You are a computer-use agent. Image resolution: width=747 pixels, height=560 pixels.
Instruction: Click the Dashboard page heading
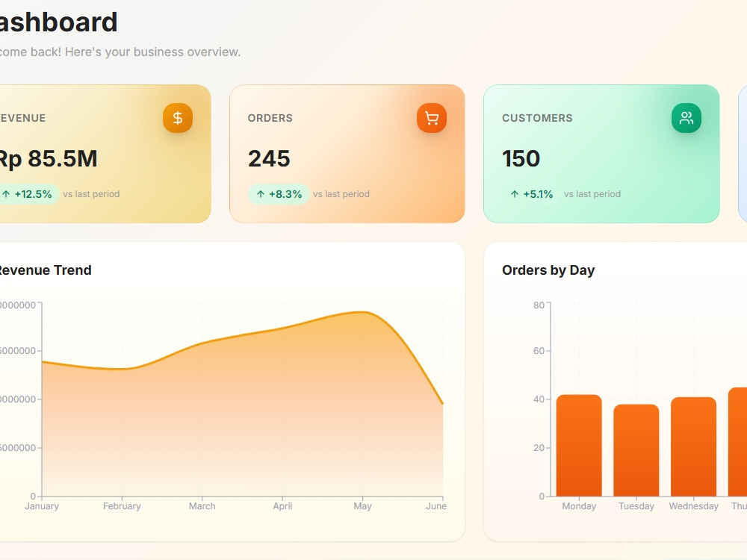click(58, 22)
